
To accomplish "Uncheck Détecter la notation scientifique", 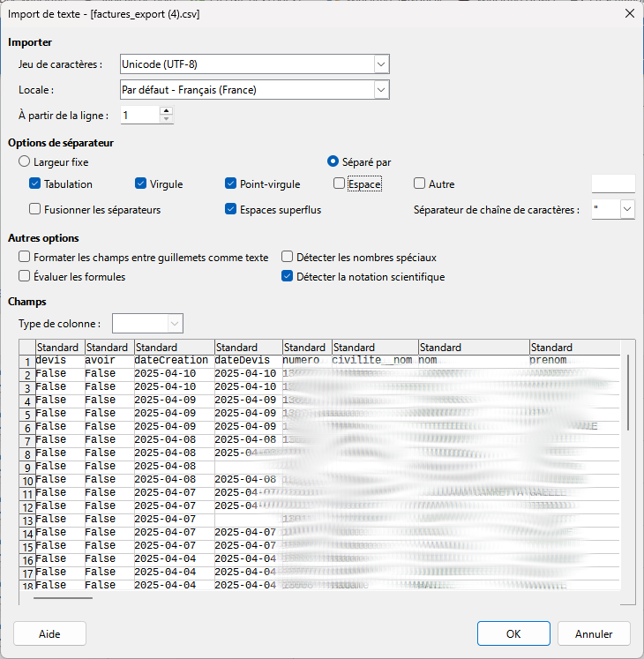I will point(287,276).
